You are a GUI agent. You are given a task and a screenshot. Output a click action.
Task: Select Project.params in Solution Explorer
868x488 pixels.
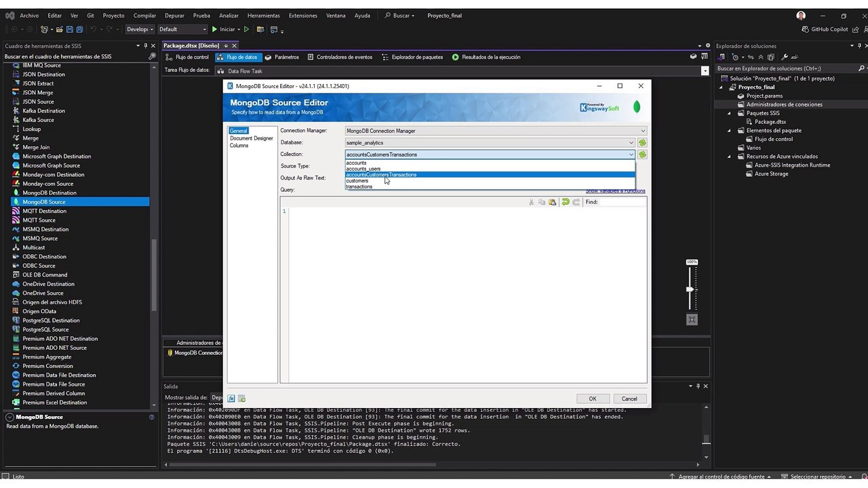[764, 96]
